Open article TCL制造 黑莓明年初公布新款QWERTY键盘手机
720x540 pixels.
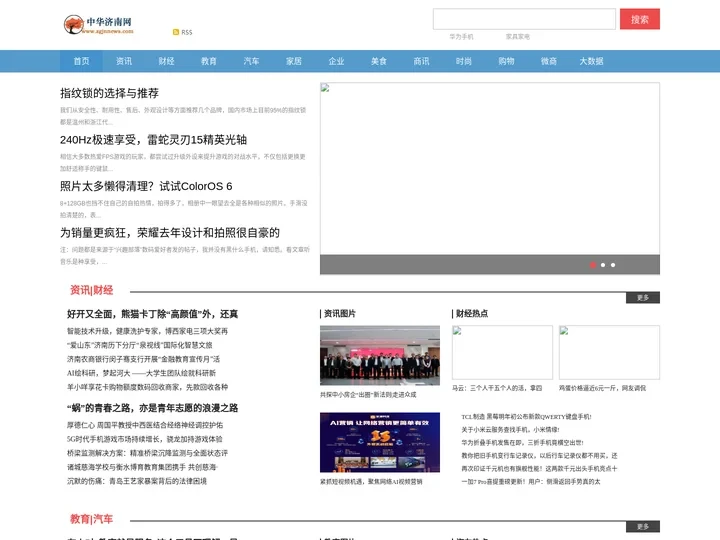pos(526,417)
